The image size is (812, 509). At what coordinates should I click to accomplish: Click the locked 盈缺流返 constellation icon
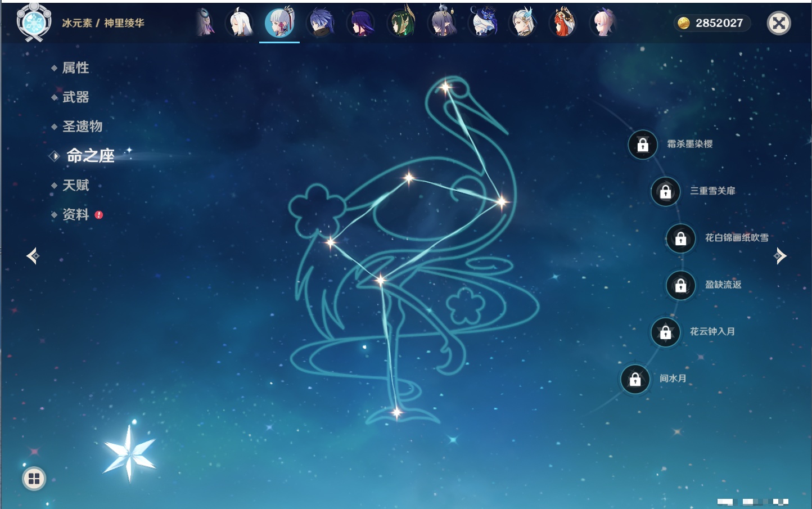coord(680,286)
